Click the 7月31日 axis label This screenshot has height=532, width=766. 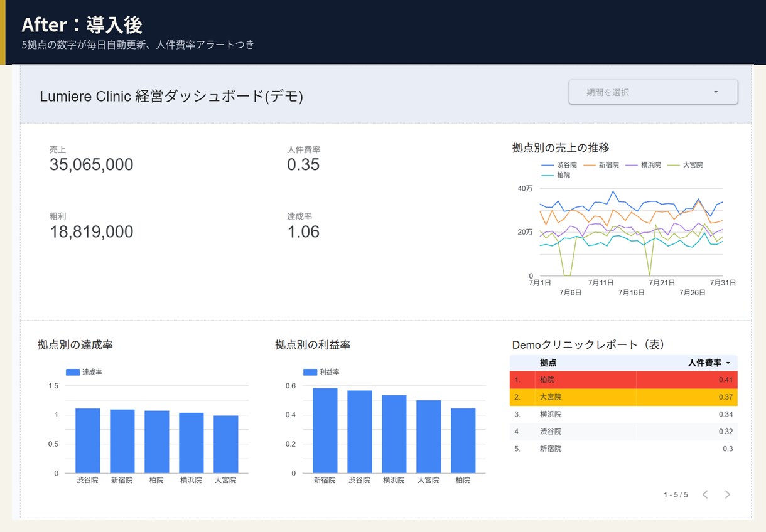723,283
